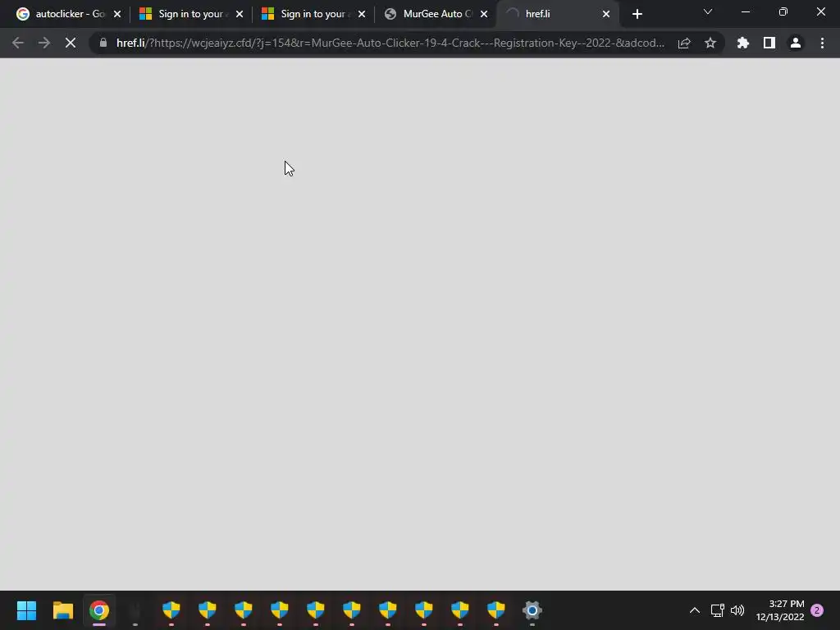
Task: Open the Extensions puzzle icon
Action: (x=743, y=43)
